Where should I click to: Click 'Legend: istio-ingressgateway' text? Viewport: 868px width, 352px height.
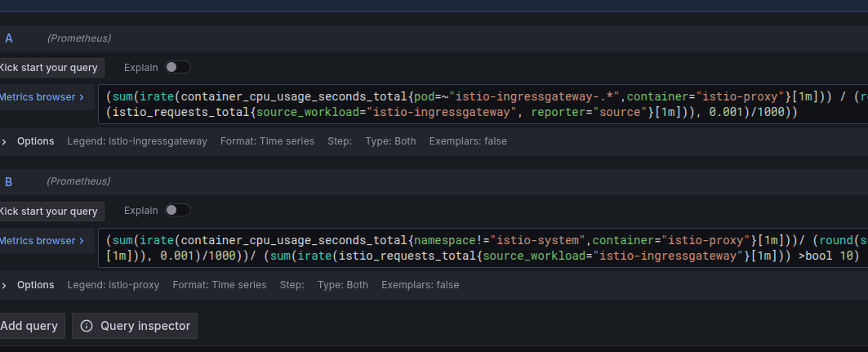click(137, 141)
